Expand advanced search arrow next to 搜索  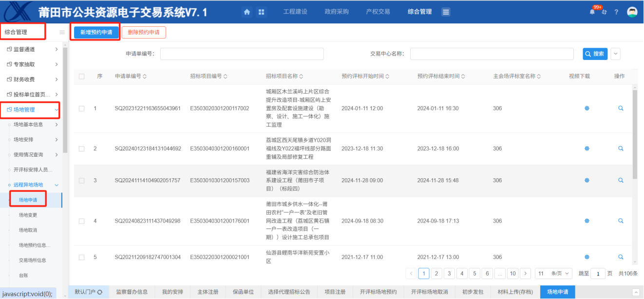(x=615, y=54)
